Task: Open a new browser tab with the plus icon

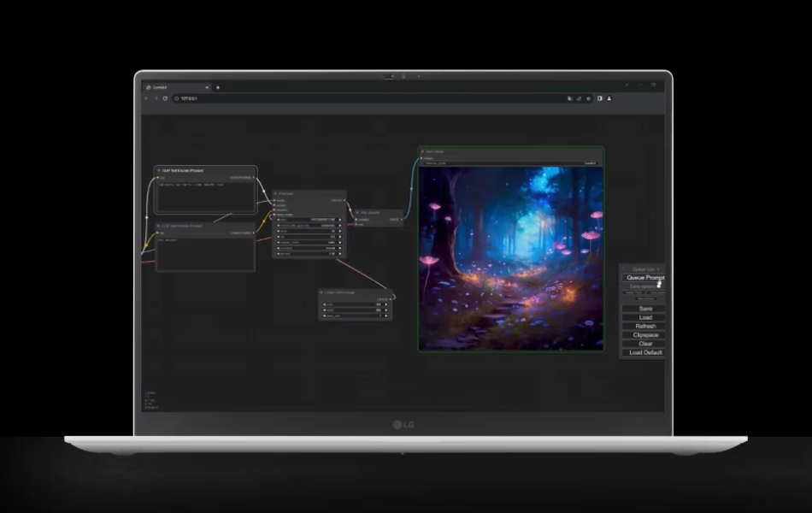Action: coord(217,87)
